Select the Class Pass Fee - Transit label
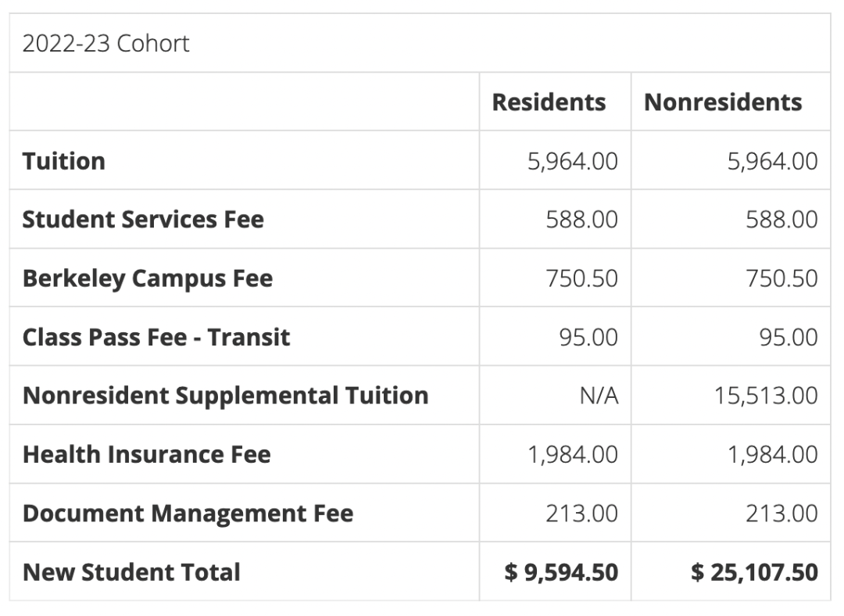The image size is (844, 616). tap(156, 337)
